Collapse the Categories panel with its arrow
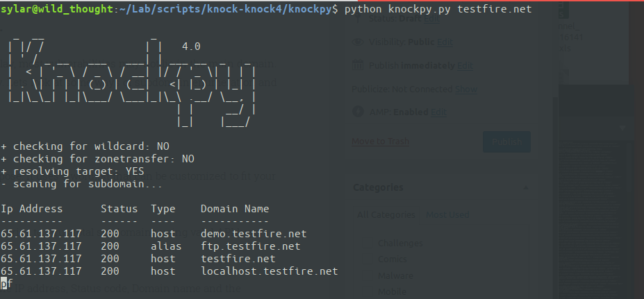This screenshot has height=299, width=644. [525, 187]
